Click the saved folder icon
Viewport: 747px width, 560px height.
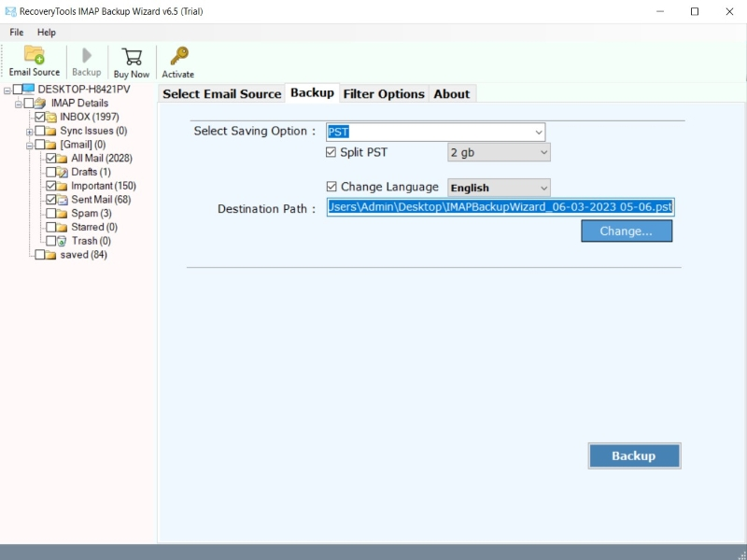click(x=51, y=255)
